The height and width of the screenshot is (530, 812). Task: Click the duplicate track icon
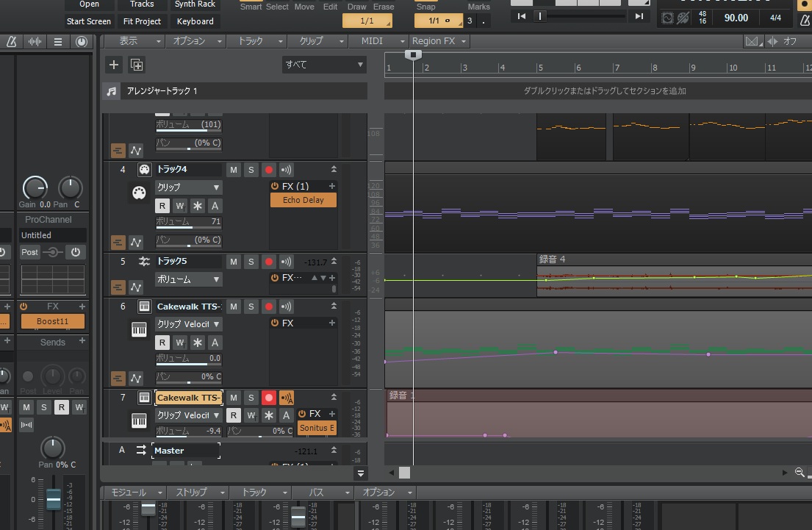click(137, 65)
